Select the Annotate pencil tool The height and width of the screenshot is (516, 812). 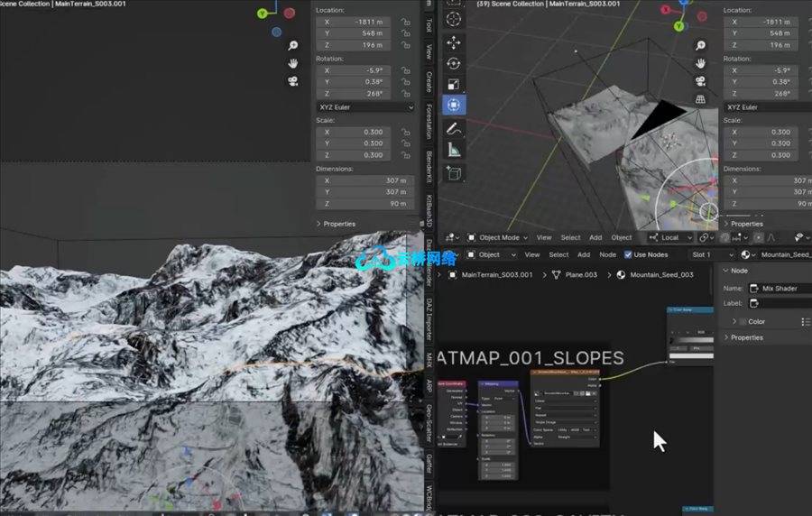pos(453,129)
